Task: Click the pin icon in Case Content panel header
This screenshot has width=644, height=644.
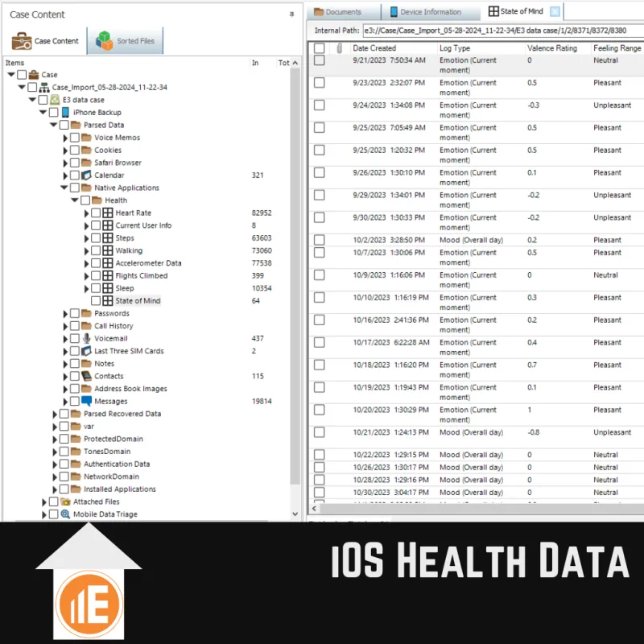Action: (291, 14)
